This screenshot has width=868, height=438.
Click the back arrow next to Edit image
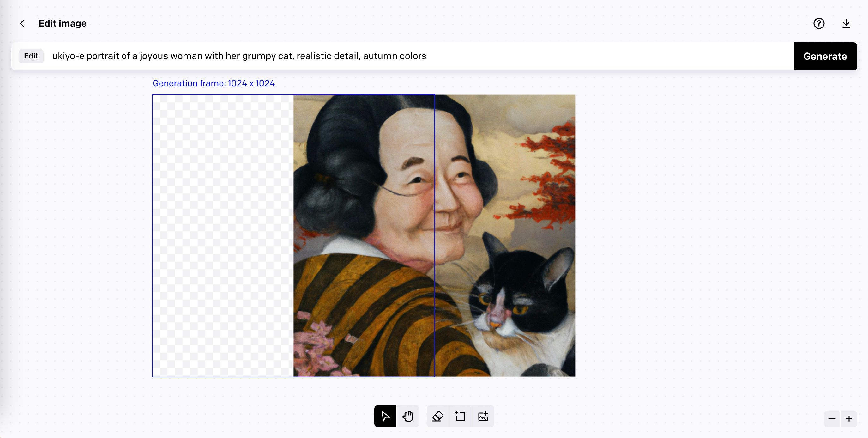22,23
